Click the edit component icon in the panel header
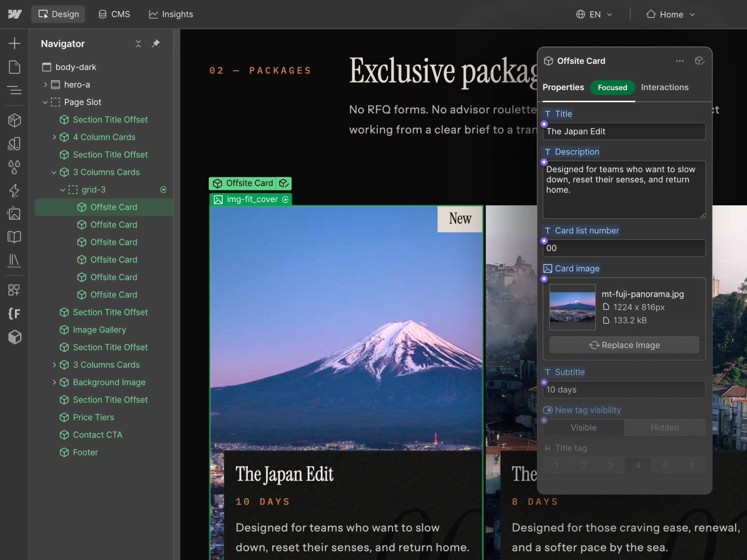This screenshot has height=560, width=747. 699,61
